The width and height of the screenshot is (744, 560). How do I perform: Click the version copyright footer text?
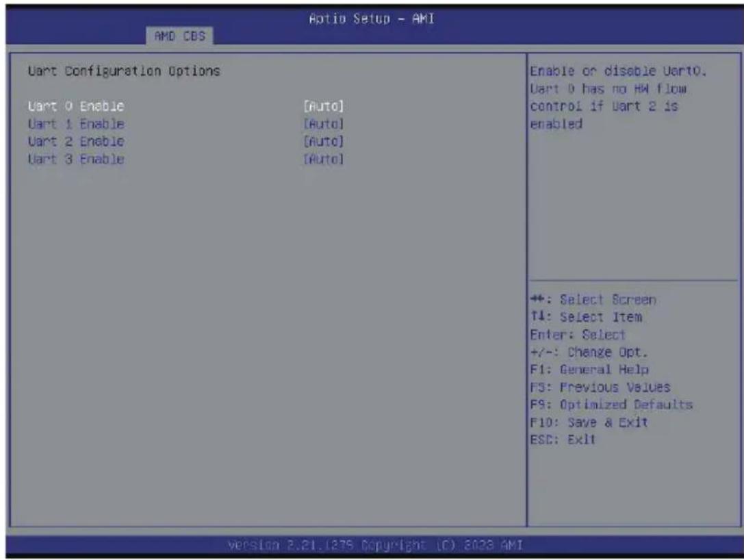coord(375,546)
